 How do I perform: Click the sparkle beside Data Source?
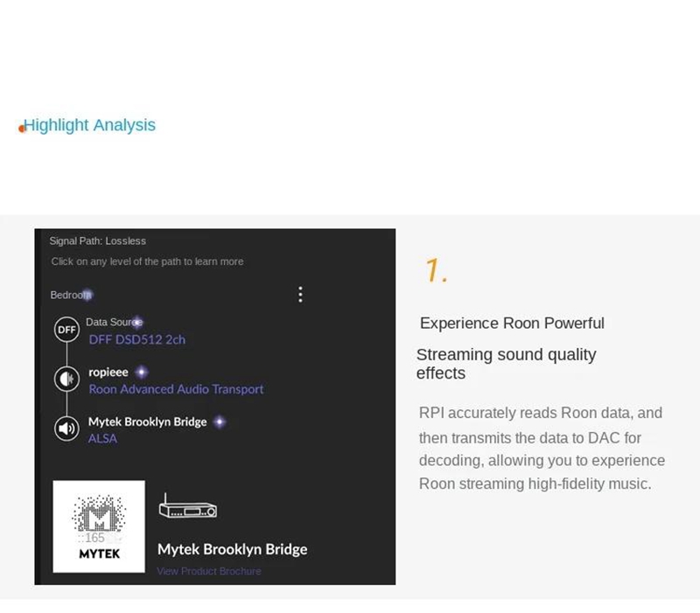[x=137, y=322]
